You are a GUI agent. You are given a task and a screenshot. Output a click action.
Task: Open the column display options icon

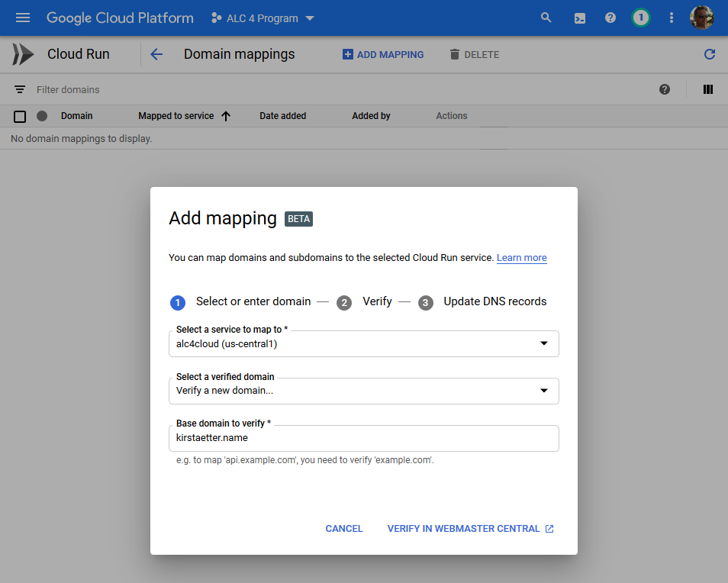click(x=707, y=89)
